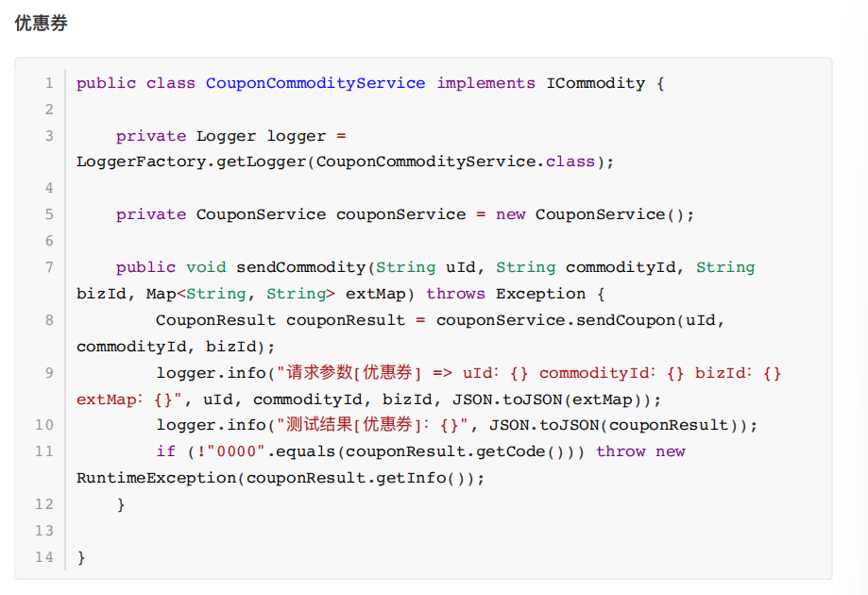Click line number 3 in the gutter
The height and width of the screenshot is (595, 868).
tap(48, 136)
